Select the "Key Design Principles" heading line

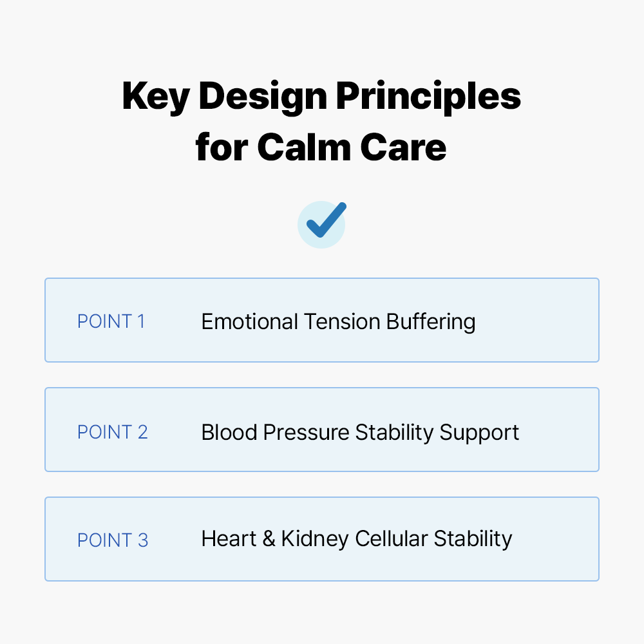click(321, 97)
